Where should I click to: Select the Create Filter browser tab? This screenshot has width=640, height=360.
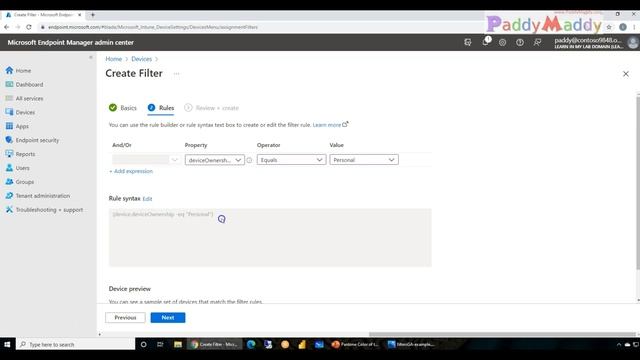pyautogui.click(x=43, y=15)
